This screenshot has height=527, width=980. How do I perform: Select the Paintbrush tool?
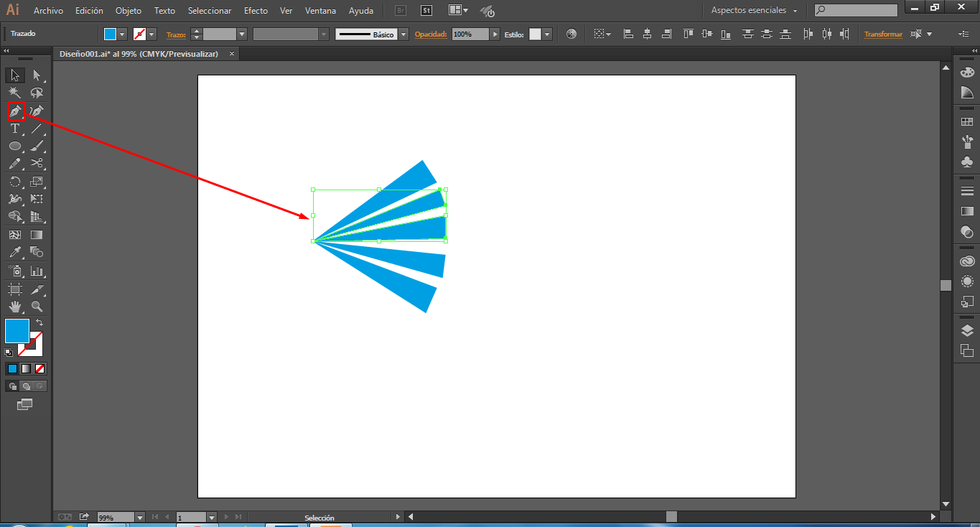click(x=37, y=146)
